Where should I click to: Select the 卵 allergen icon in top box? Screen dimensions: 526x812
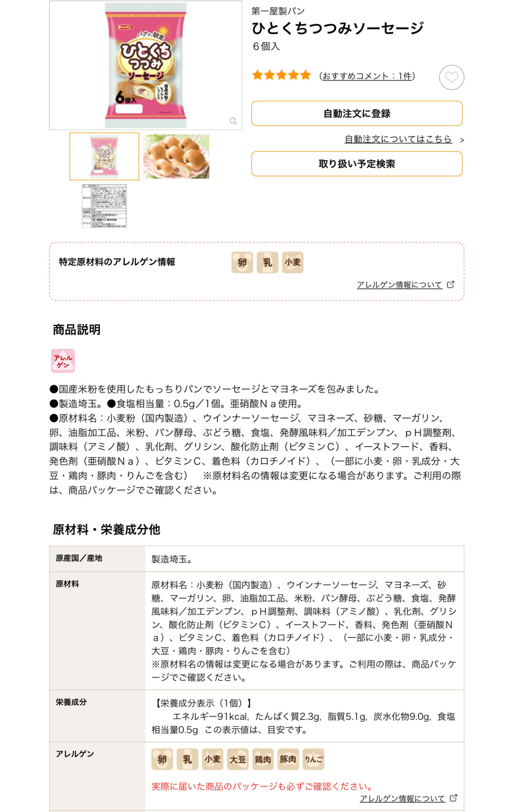pos(242,262)
